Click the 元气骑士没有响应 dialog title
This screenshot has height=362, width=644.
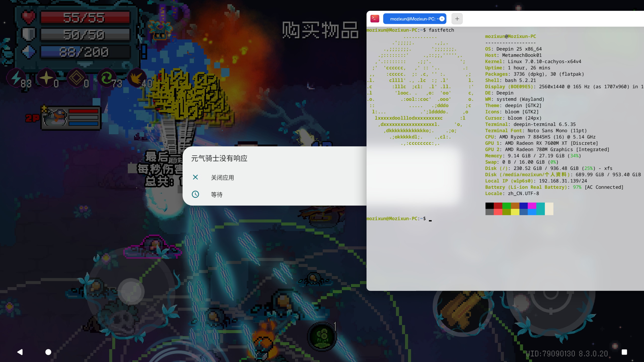click(219, 158)
